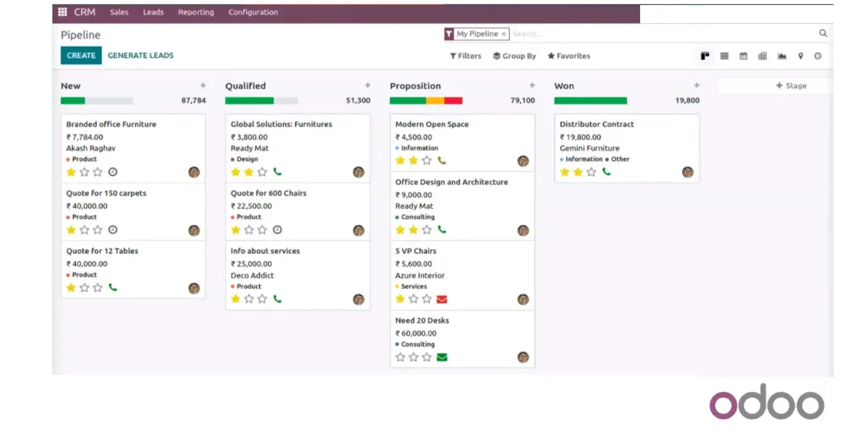Switch to the Kanban view icon
This screenshot has height=434, width=868.
pos(705,56)
